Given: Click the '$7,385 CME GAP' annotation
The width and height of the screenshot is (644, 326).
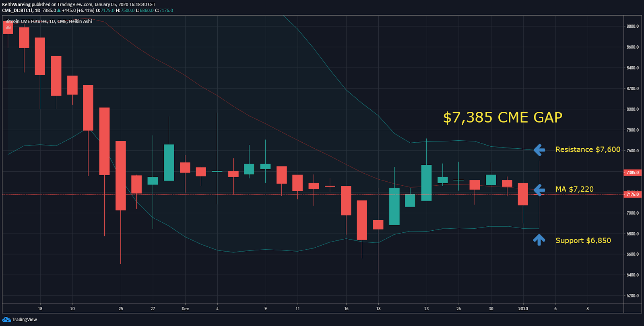Looking at the screenshot, I should [x=503, y=117].
